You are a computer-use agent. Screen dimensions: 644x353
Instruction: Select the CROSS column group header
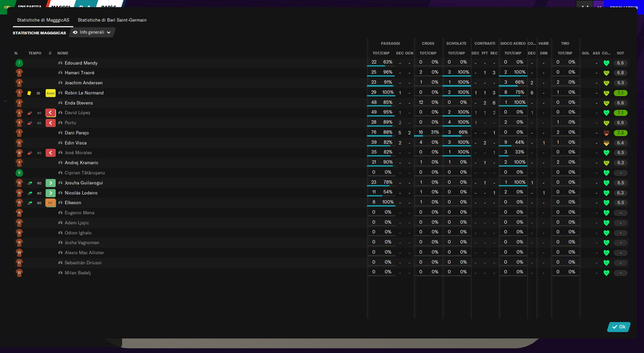click(x=428, y=43)
